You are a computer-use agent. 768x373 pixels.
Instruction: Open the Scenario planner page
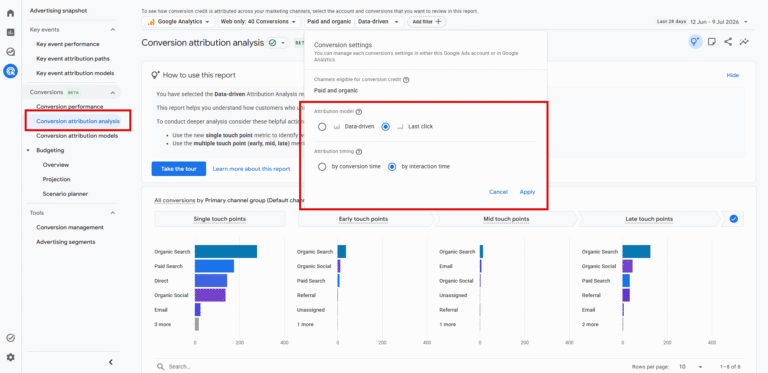coord(65,194)
